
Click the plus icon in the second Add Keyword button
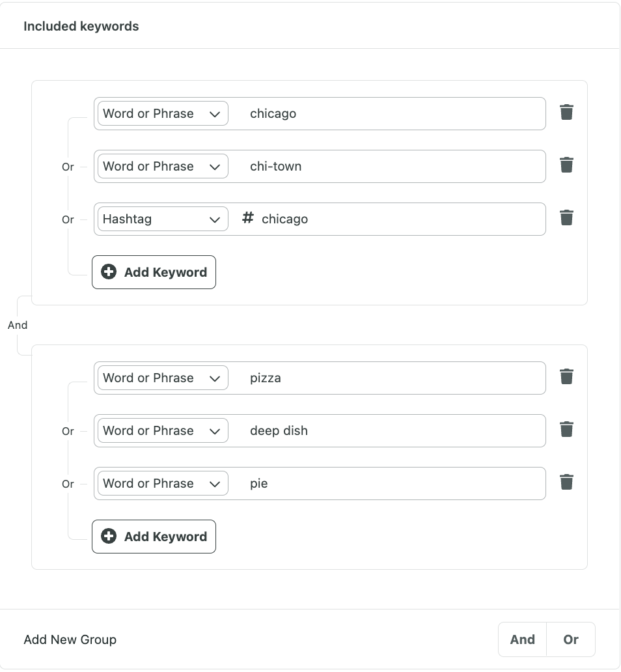click(109, 536)
